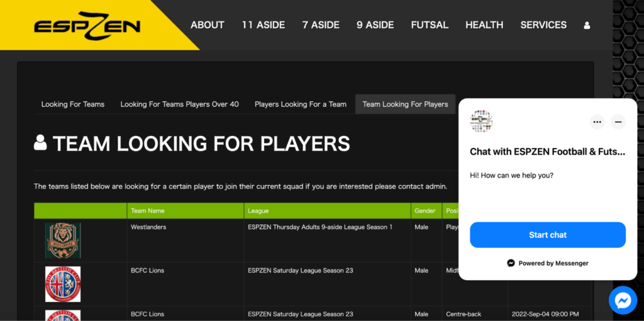Screen dimensions: 644x321
Task: Open the 11 ASIDE menu
Action: [264, 25]
